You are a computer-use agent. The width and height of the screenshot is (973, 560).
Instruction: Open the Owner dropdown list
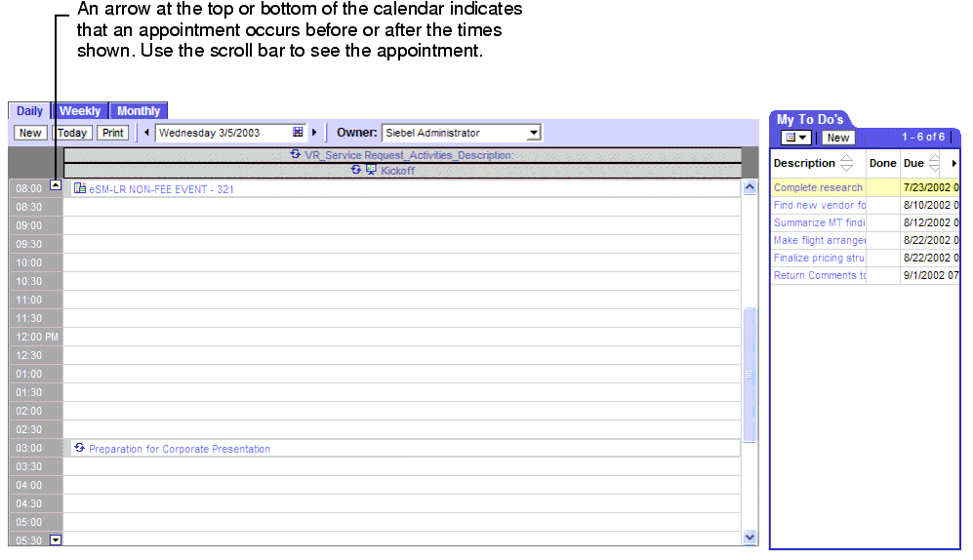[534, 133]
